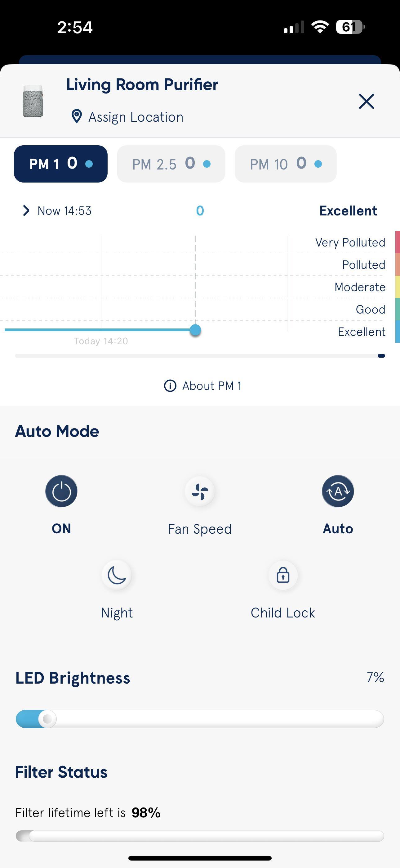Tap the battery indicator in status bar
Screen dimensions: 400x868
coord(350,27)
